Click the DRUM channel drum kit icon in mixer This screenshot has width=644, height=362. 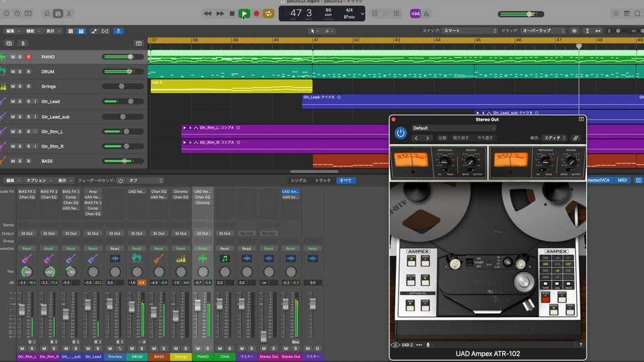click(137, 259)
